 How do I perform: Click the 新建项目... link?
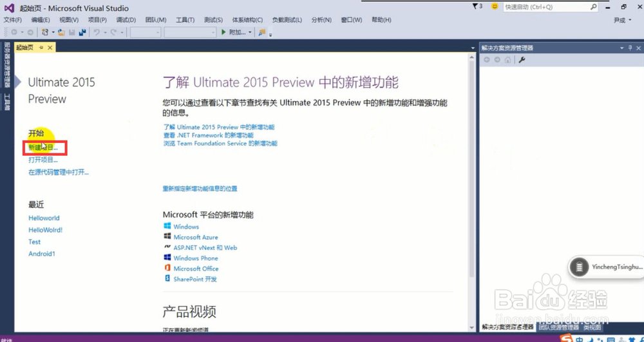pos(43,147)
